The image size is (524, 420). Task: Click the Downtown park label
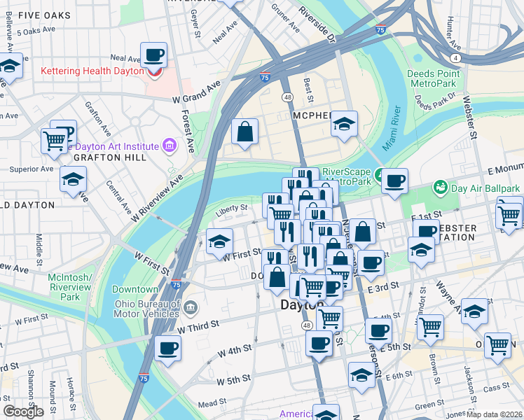[135, 289]
